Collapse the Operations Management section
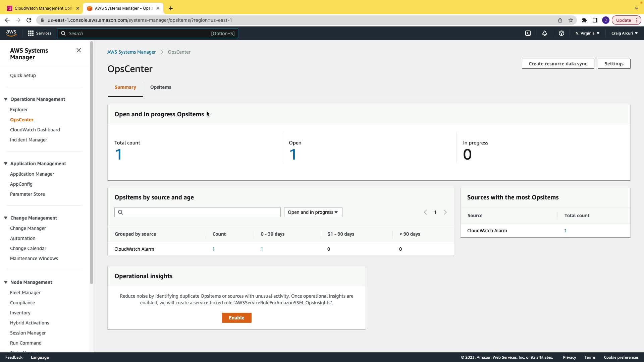Screen dimensions: 644x362 point(6,99)
